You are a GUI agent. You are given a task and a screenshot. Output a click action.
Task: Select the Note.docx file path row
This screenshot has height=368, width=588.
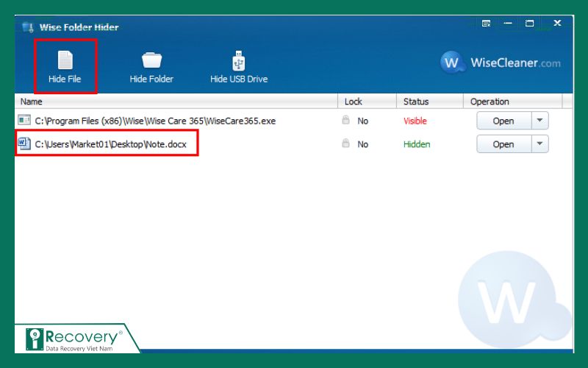pyautogui.click(x=116, y=145)
